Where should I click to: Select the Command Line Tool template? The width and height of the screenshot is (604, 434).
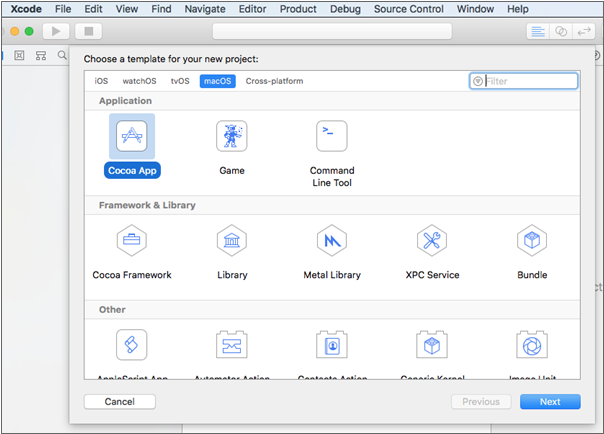[x=332, y=136]
